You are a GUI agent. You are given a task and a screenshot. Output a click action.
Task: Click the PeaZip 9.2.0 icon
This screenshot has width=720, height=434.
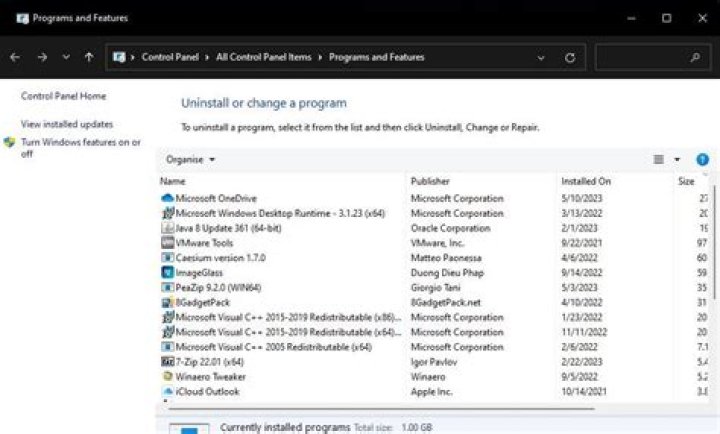click(168, 287)
